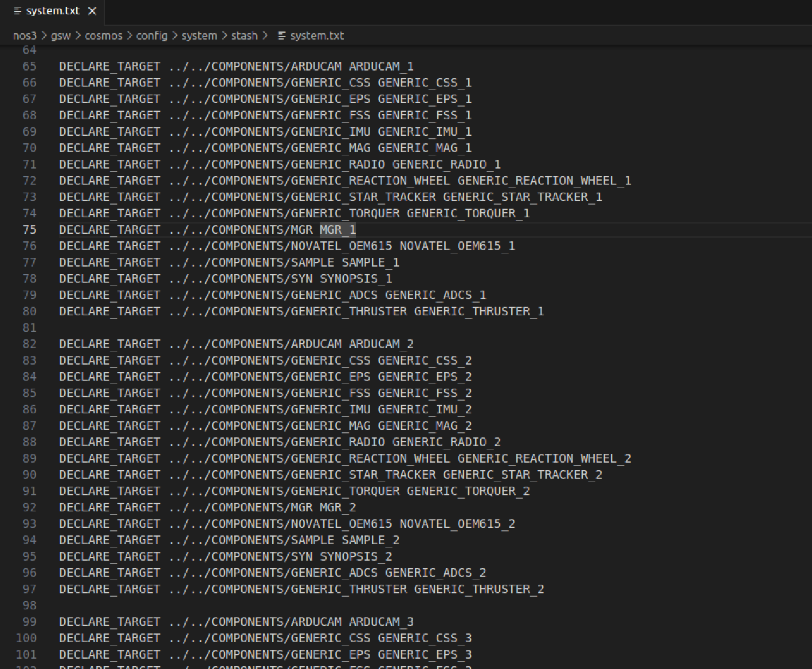The height and width of the screenshot is (669, 812).
Task: Click ../../COMPONENTS/MGR path on line 75
Action: click(x=241, y=230)
